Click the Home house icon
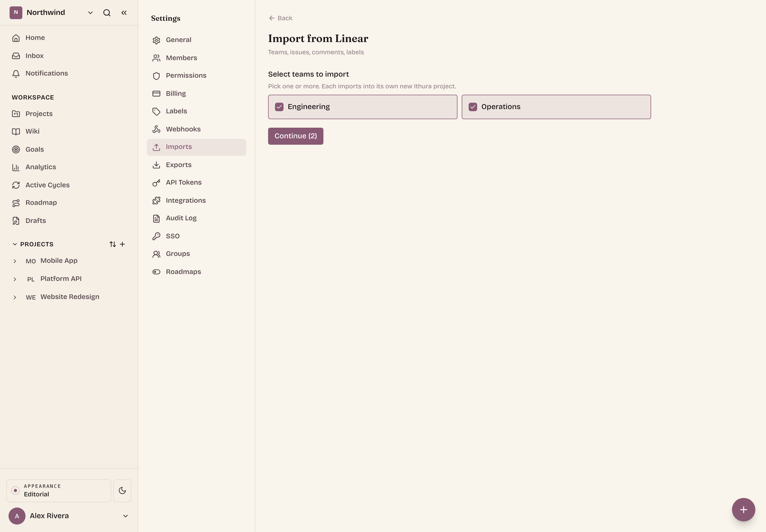This screenshot has width=766, height=532. point(16,38)
